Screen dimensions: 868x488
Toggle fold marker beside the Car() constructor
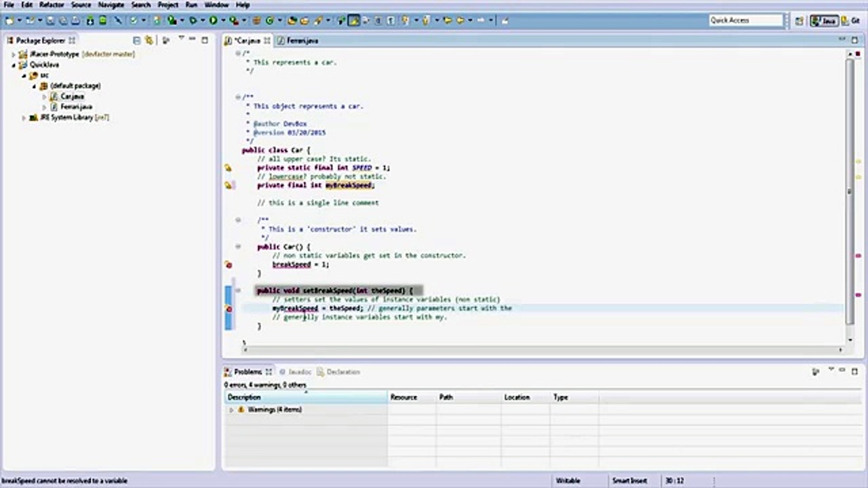tap(238, 247)
